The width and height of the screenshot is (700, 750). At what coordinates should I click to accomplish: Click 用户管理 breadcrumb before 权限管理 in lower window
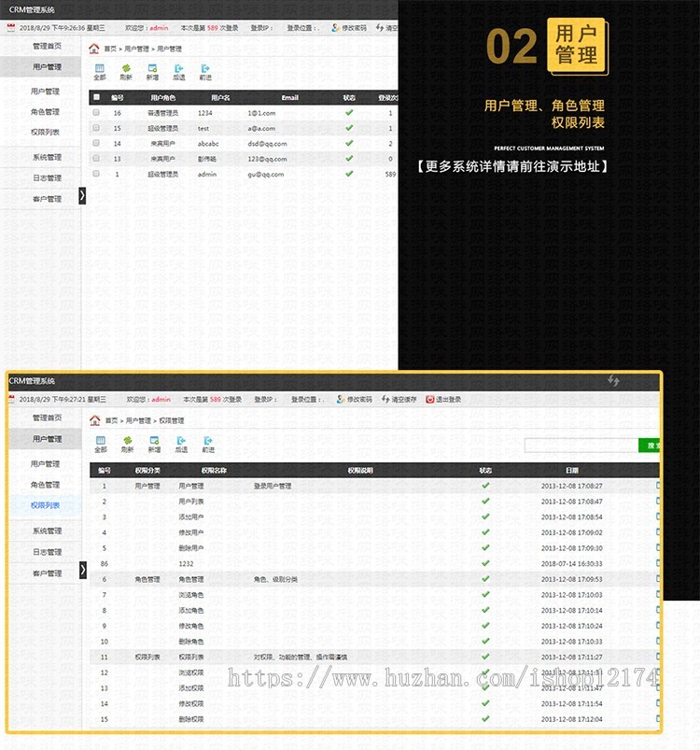[138, 420]
